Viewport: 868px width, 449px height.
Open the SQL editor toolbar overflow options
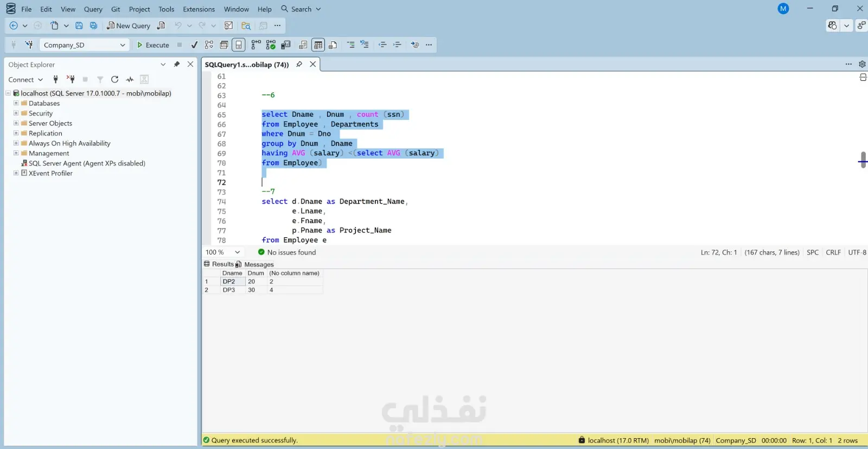click(429, 45)
